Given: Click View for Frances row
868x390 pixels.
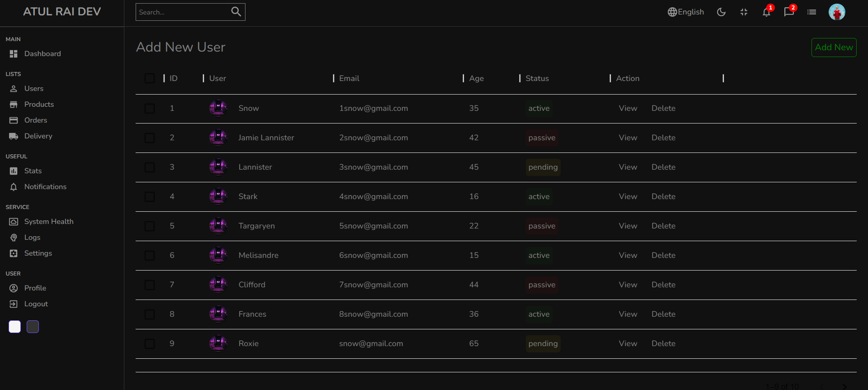Looking at the screenshot, I should point(628,314).
